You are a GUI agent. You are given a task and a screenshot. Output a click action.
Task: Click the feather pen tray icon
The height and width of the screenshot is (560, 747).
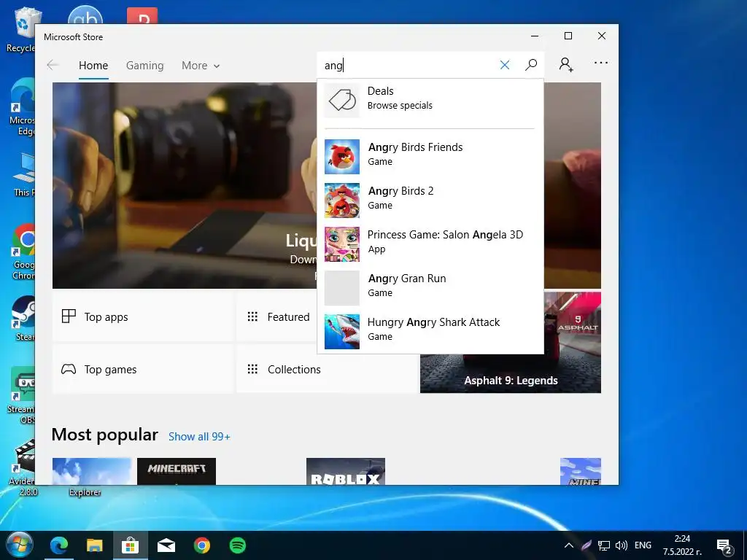[587, 545]
